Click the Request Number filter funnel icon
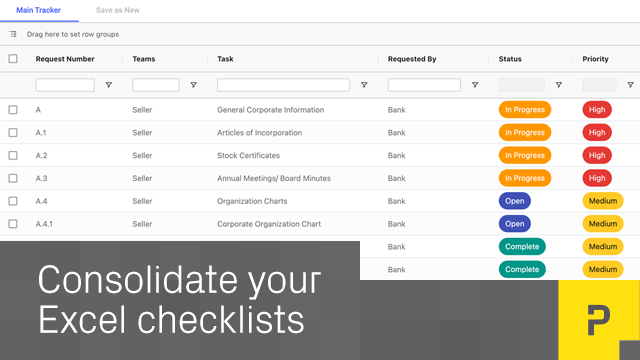The image size is (640, 360). click(109, 85)
